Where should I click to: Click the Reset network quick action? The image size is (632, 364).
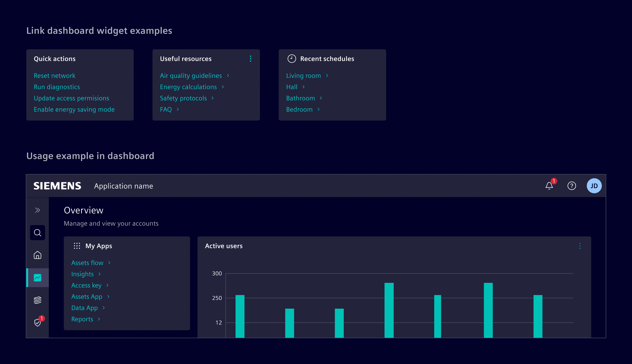tap(54, 76)
